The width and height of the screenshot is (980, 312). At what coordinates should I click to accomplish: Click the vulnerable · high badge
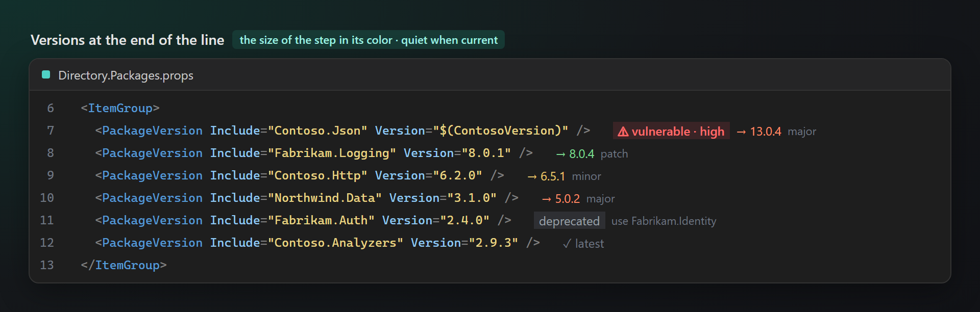[x=671, y=131]
